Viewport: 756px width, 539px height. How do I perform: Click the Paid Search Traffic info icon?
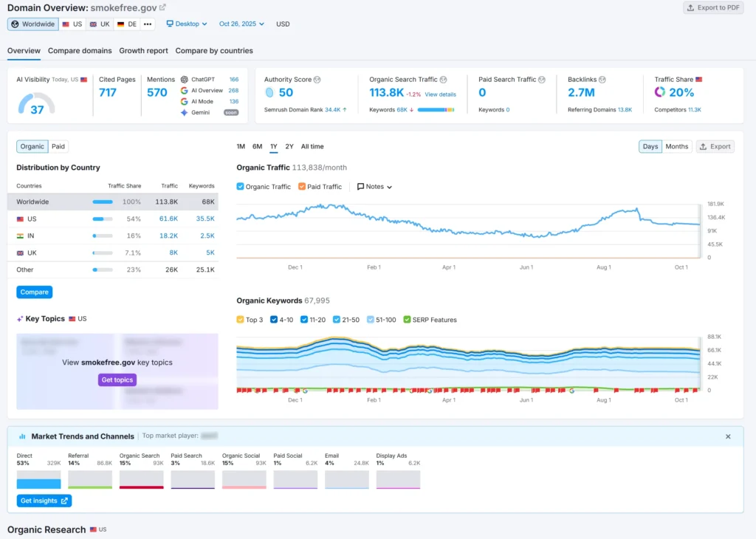coord(542,80)
